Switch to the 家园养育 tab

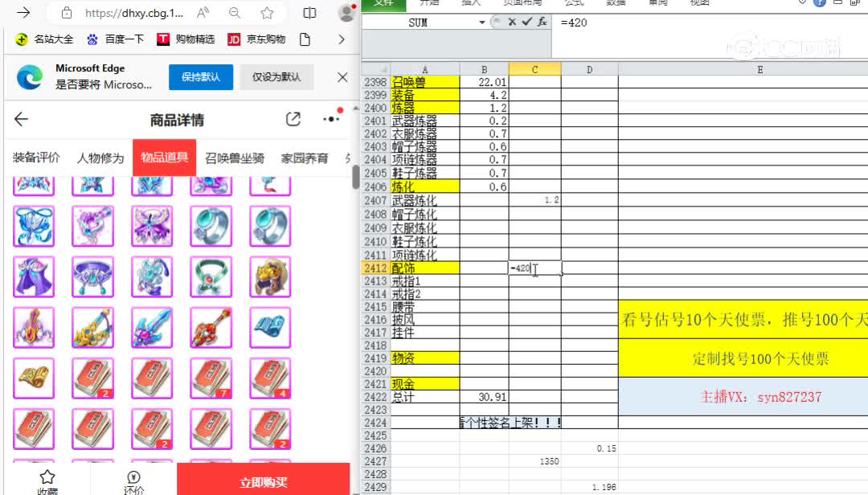[x=304, y=157]
